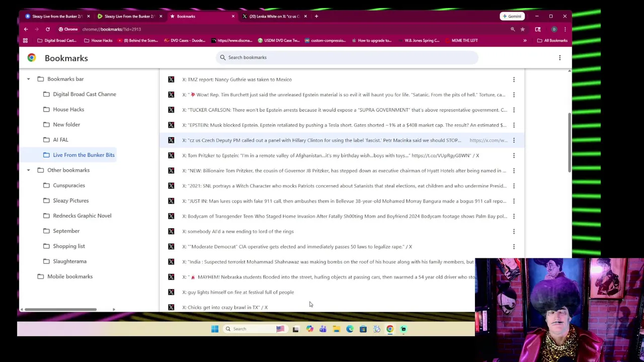
Task: Open the apps grid icon on bookmarks bar
Action: [x=25, y=40]
